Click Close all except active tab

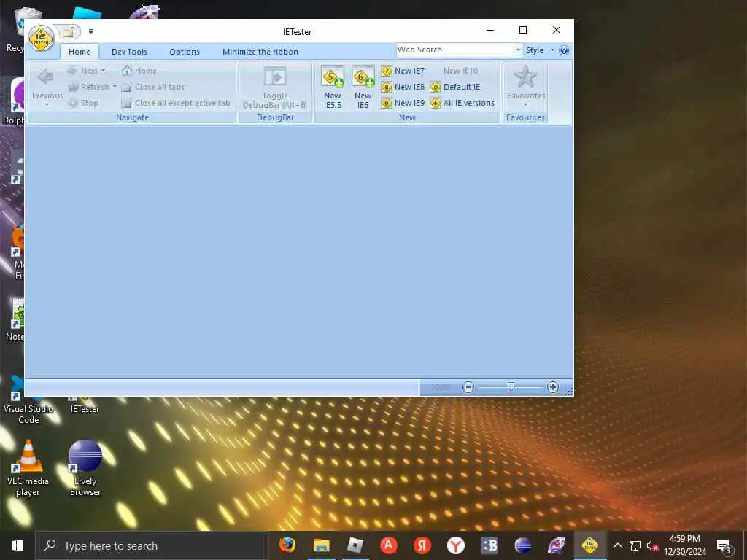coord(176,103)
